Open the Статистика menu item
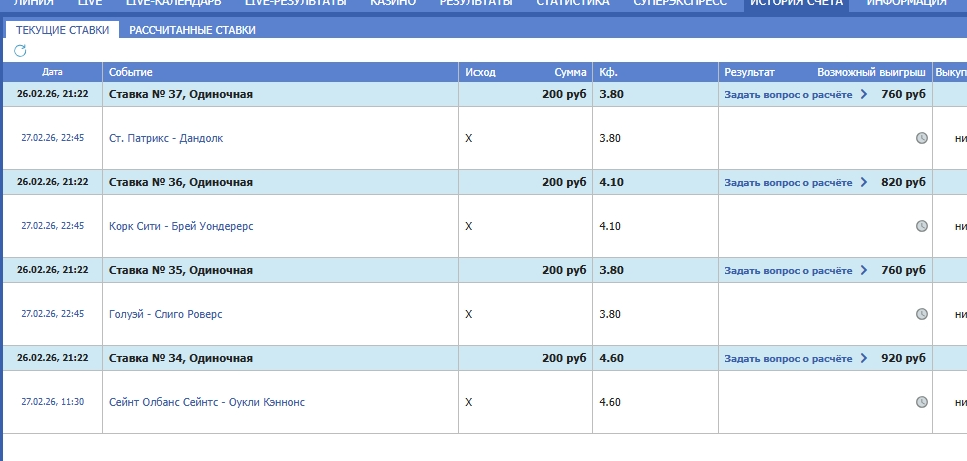This screenshot has width=967, height=461. [x=572, y=4]
